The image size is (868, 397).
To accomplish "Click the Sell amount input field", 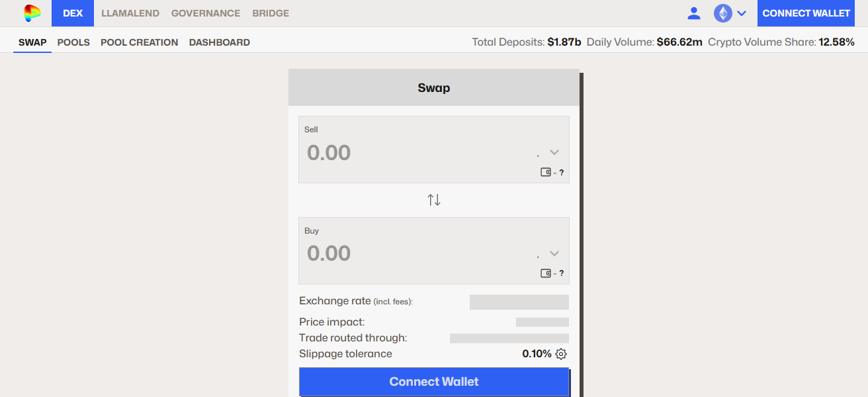I will pyautogui.click(x=370, y=152).
